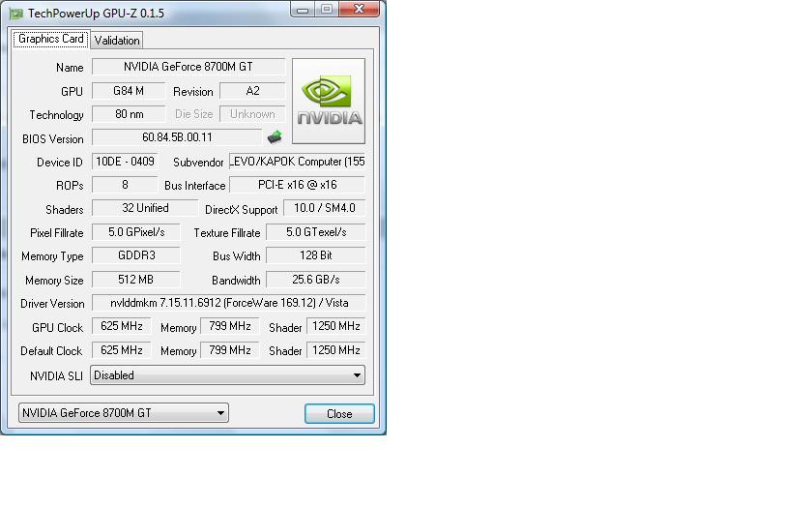Select the Graphics Card tab

pyautogui.click(x=50, y=39)
